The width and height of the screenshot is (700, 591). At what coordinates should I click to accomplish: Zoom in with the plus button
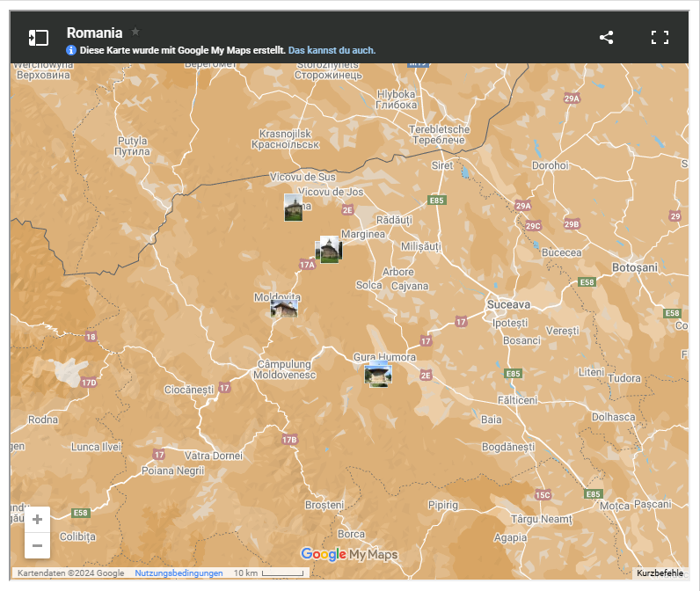click(37, 519)
